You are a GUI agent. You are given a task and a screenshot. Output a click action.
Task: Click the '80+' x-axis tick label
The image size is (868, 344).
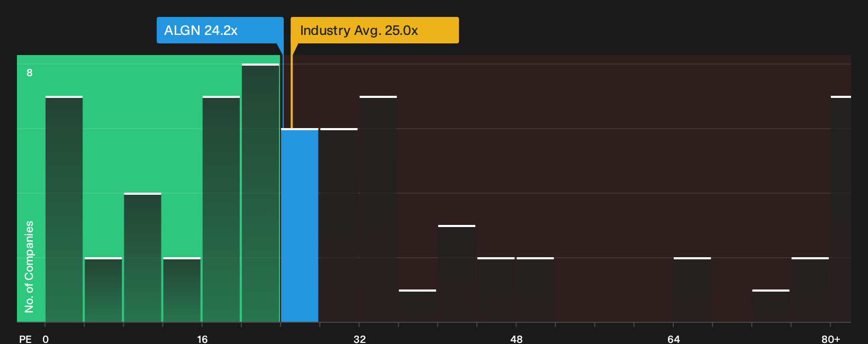tap(831, 339)
